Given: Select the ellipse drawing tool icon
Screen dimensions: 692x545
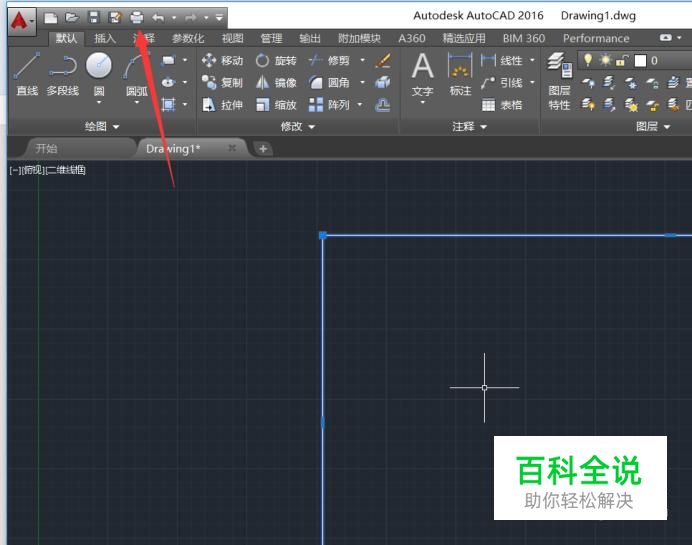Looking at the screenshot, I should (x=169, y=83).
